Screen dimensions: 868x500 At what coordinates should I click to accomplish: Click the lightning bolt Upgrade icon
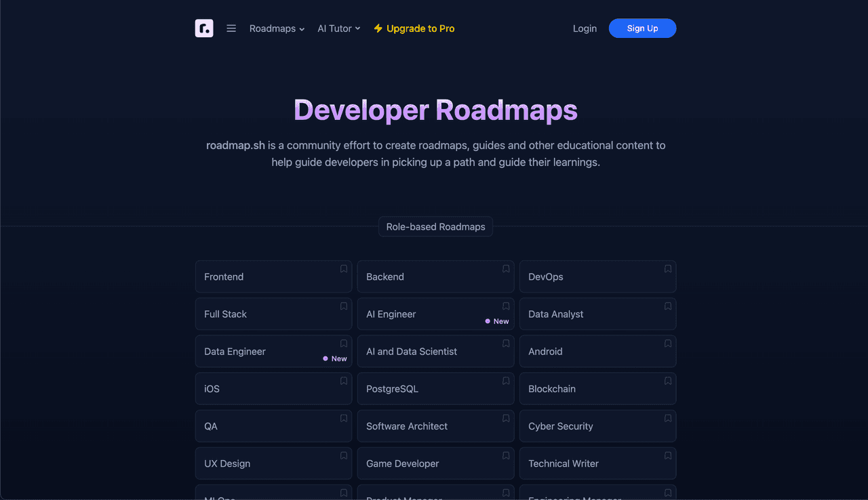point(378,28)
